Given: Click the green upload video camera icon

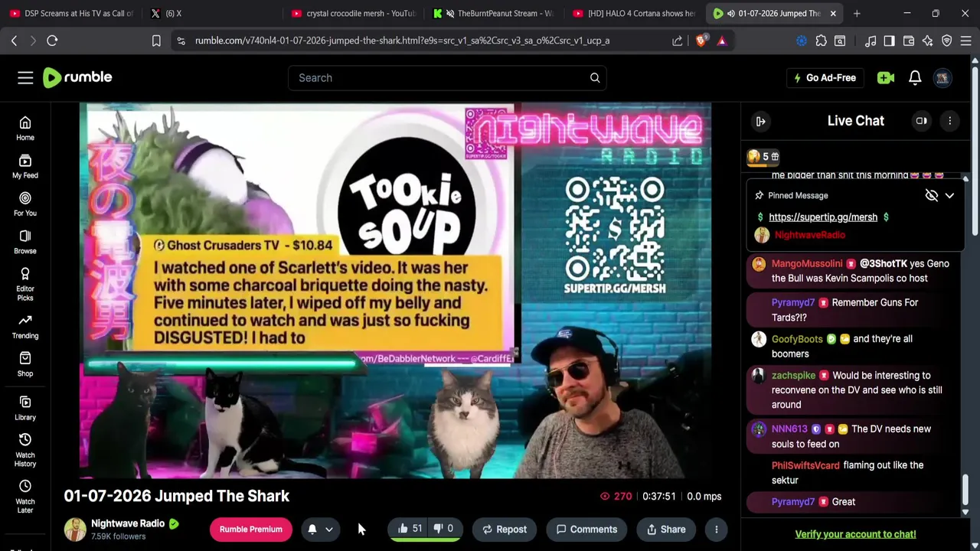Looking at the screenshot, I should coord(886,77).
